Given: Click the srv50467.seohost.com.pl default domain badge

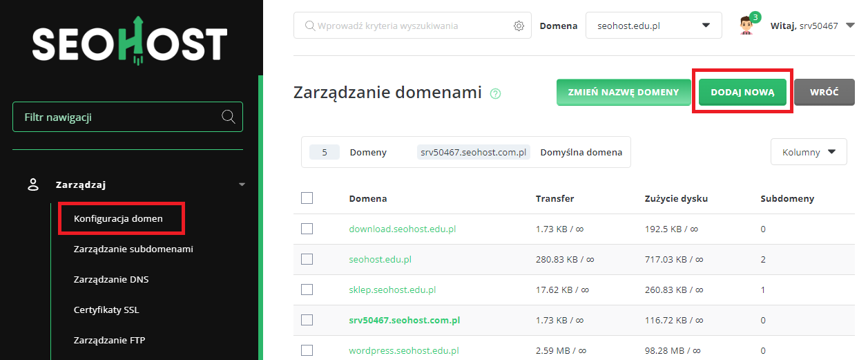Looking at the screenshot, I should click(474, 152).
